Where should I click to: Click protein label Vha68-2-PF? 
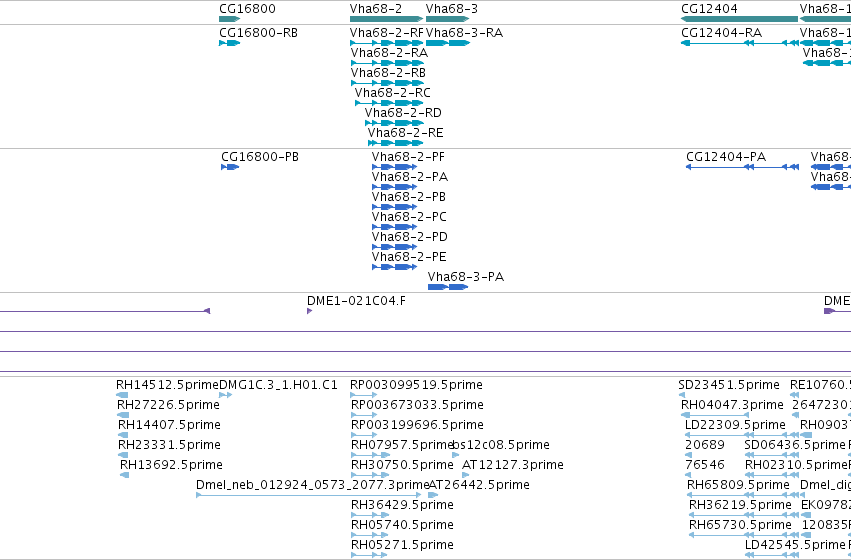(408, 157)
